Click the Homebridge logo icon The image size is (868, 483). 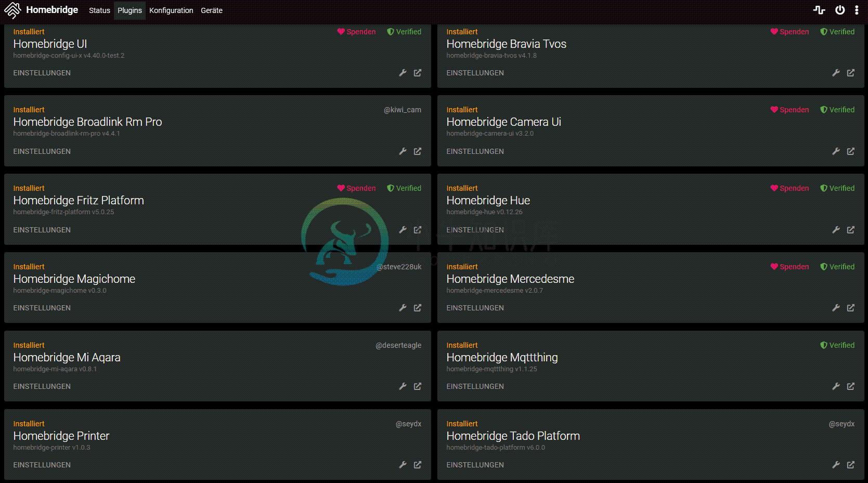pos(12,10)
